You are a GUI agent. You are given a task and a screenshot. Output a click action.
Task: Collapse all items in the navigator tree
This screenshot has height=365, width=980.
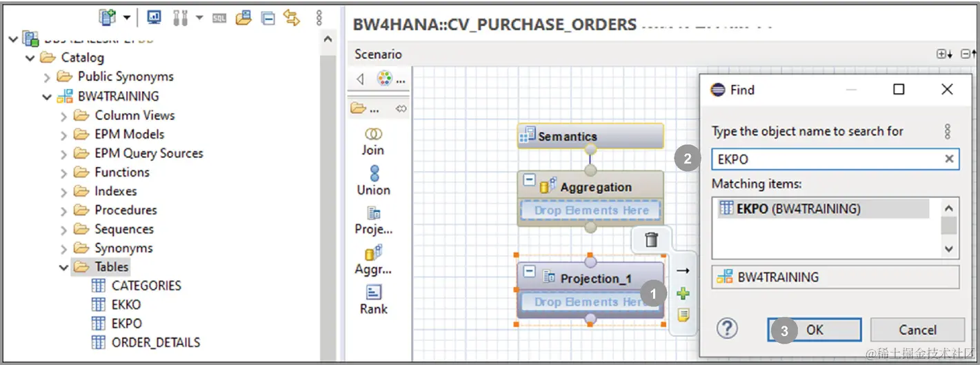[x=268, y=19]
